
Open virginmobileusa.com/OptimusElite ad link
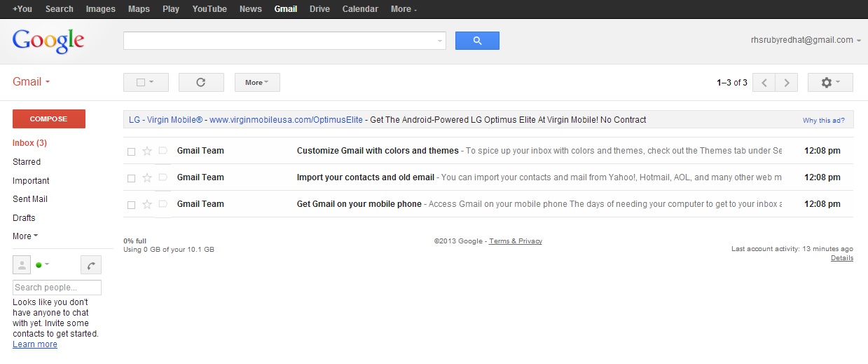pos(286,120)
